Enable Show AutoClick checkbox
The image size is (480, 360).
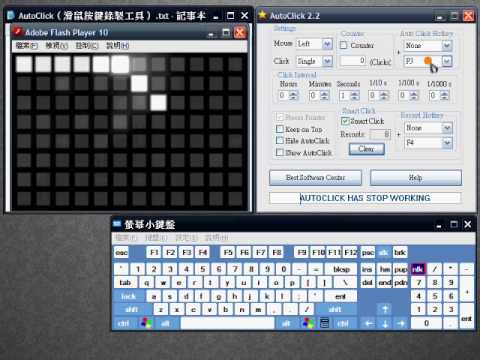pos(280,153)
